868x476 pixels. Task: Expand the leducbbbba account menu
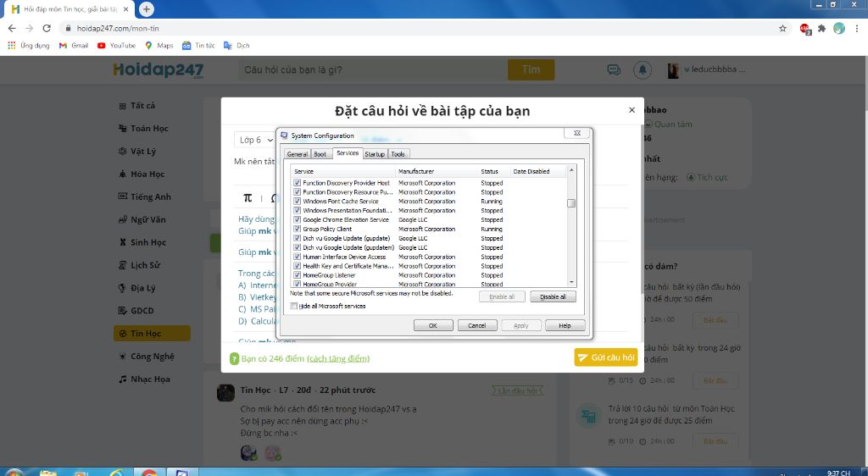point(715,69)
